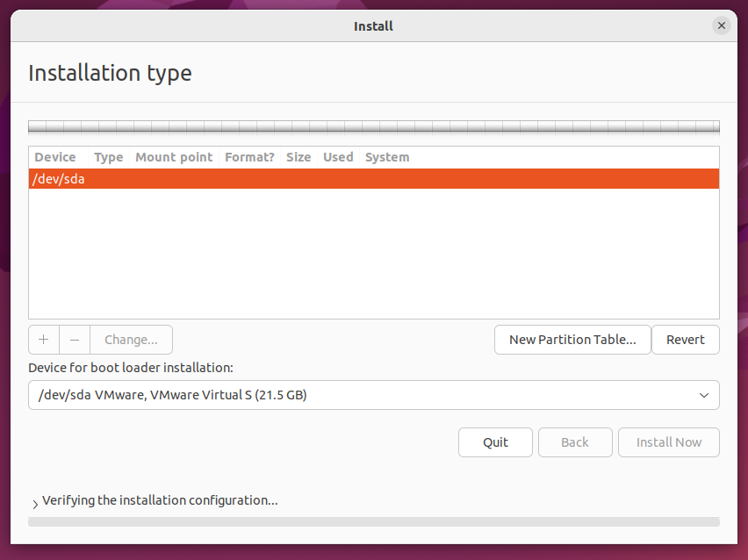Click Device for boot loader installation label

[x=131, y=368]
